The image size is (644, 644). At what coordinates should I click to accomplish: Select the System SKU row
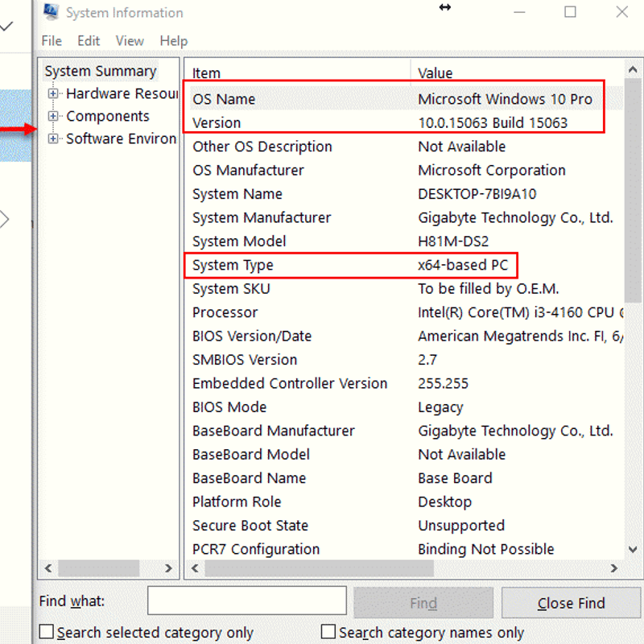[407, 289]
